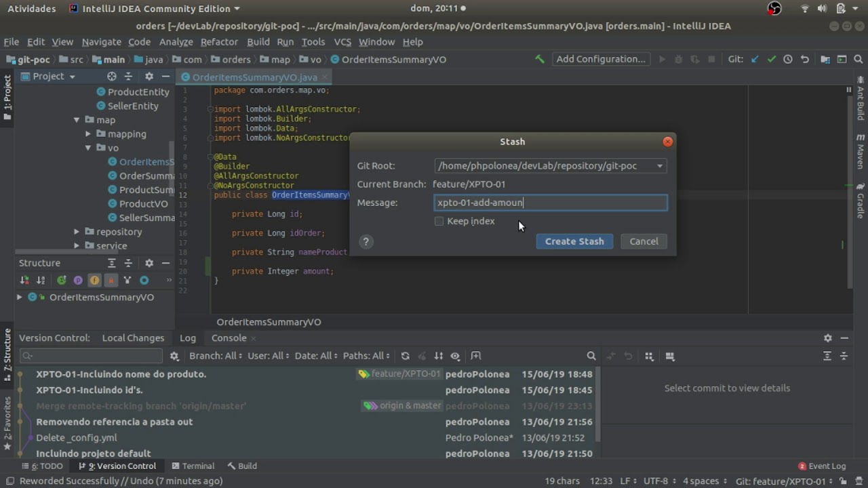Switch to the Local Changes tab
The height and width of the screenshot is (488, 868).
(x=133, y=338)
